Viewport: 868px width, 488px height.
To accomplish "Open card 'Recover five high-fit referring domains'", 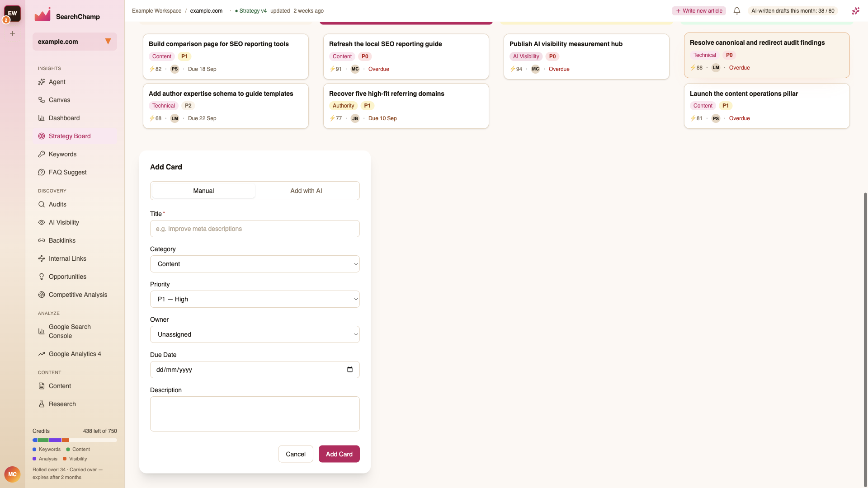I will [406, 106].
